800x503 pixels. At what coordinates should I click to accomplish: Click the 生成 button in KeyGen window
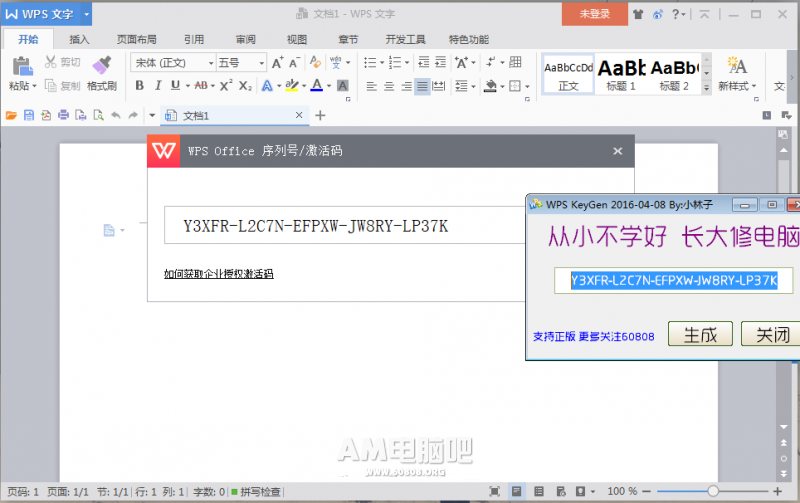coord(700,334)
